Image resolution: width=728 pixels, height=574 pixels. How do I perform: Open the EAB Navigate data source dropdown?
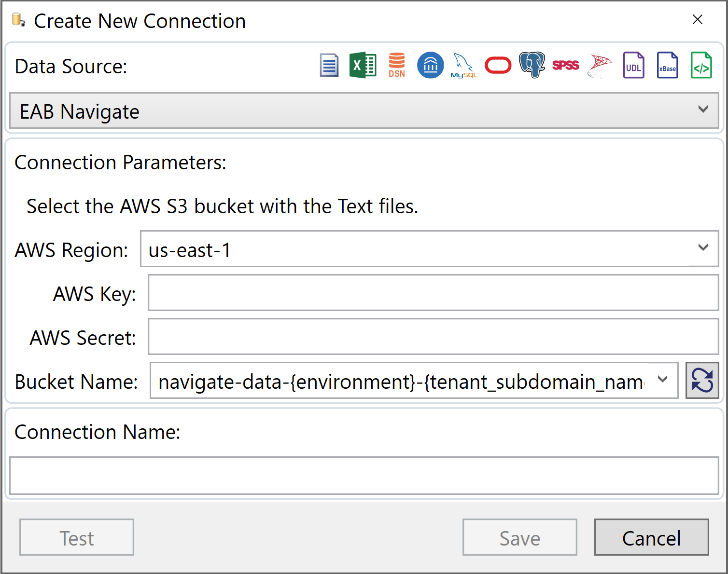pyautogui.click(x=703, y=110)
